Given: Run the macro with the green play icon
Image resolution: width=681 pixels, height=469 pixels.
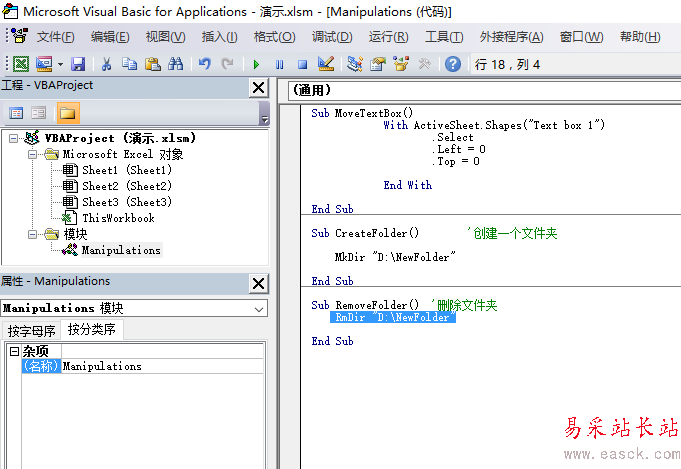Looking at the screenshot, I should click(x=256, y=65).
